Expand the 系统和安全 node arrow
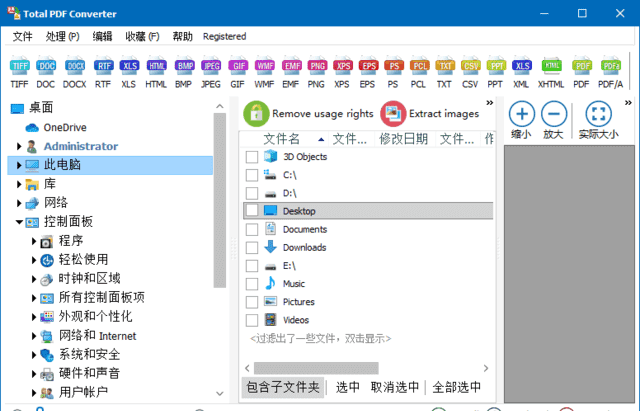Viewport: 640px width, 411px height. point(34,355)
